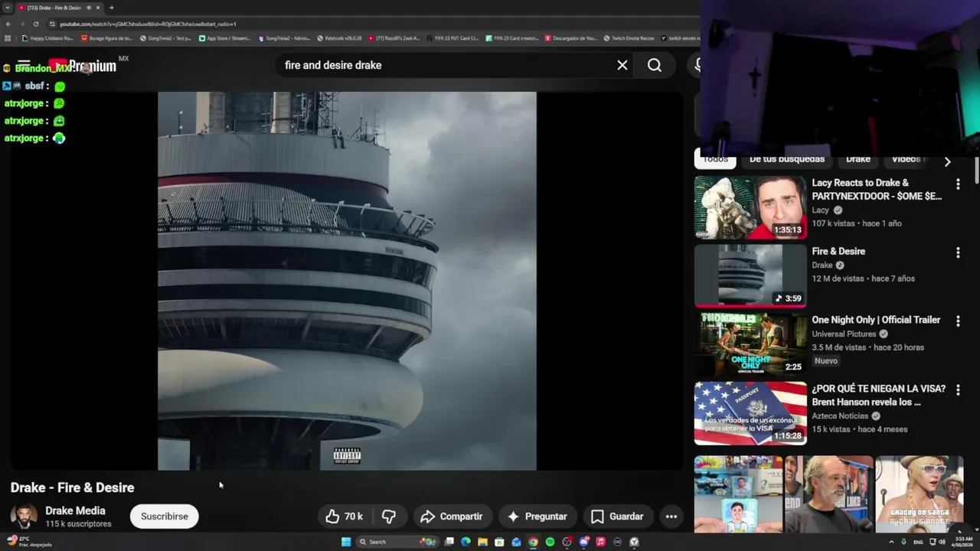This screenshot has width=980, height=551.
Task: Switch input language via ENG indicator
Action: pyautogui.click(x=918, y=542)
